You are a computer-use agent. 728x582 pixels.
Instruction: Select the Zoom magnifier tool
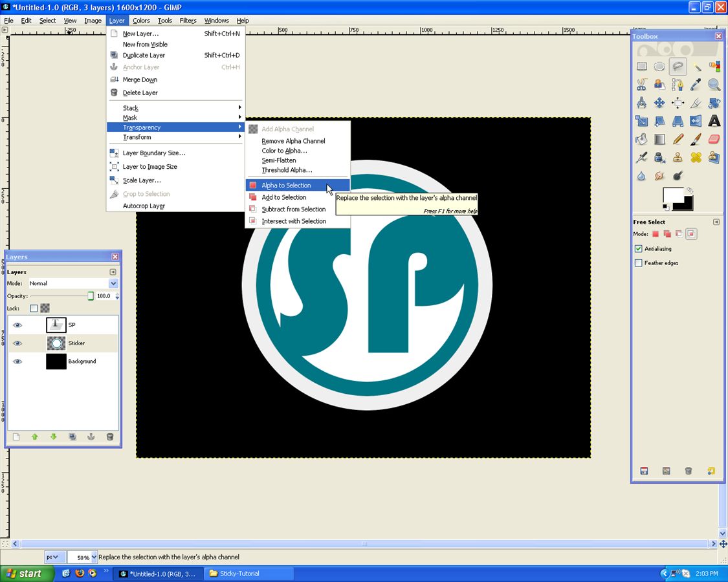pos(714,85)
